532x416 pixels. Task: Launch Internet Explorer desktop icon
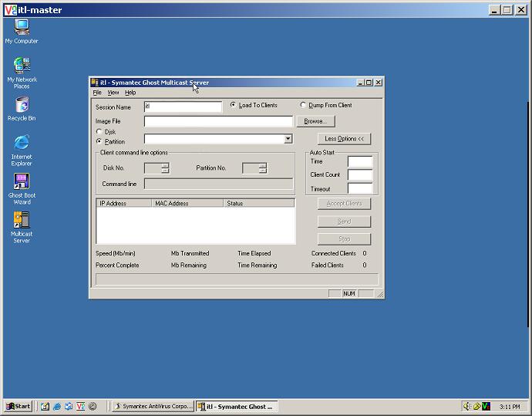point(22,150)
